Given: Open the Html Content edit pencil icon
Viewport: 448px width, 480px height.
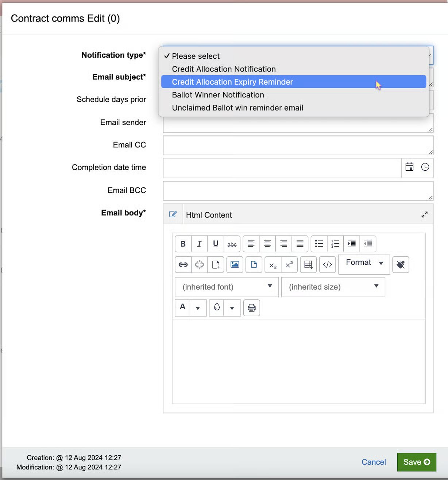Looking at the screenshot, I should (173, 214).
